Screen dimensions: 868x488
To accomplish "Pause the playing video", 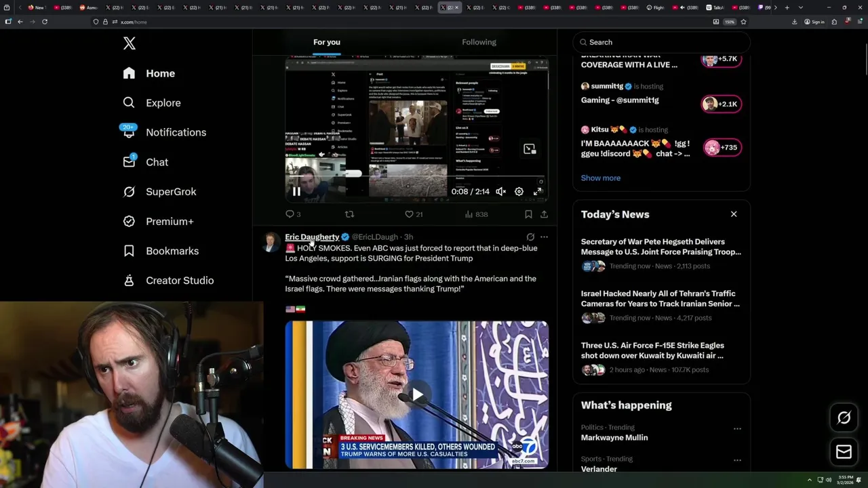I will (296, 192).
